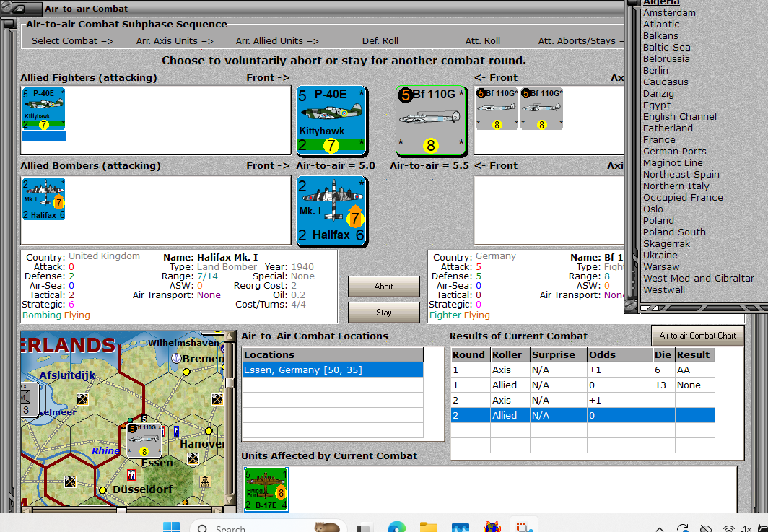The width and height of the screenshot is (768, 532).
Task: Click the red factory icon above Düsseldorf
Action: 131,474
